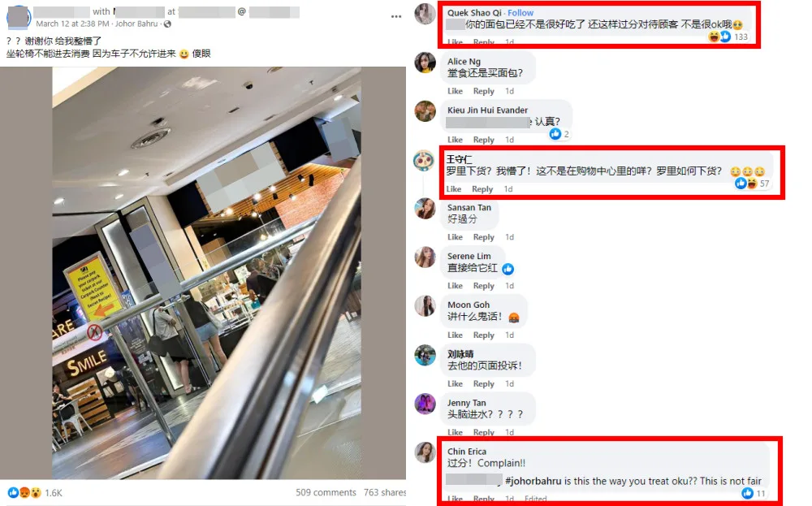This screenshot has height=506, width=812.
Task: Open the Johor Bahru location link
Action: [x=136, y=24]
